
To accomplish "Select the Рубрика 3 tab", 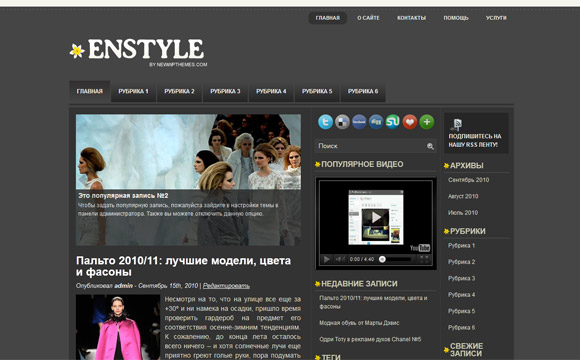I will pyautogui.click(x=225, y=91).
